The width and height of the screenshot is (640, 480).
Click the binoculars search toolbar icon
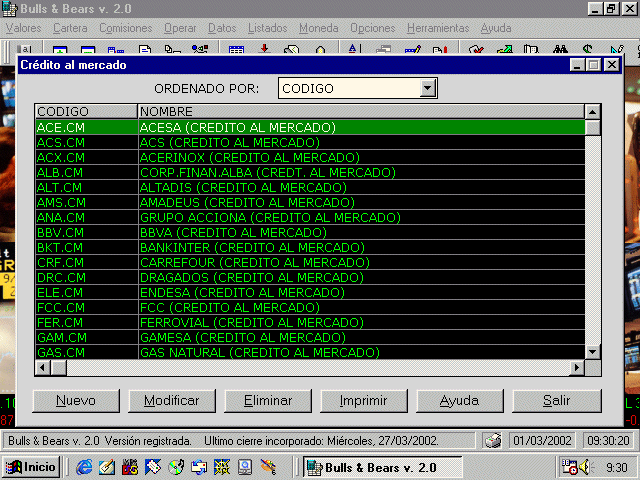[560, 49]
